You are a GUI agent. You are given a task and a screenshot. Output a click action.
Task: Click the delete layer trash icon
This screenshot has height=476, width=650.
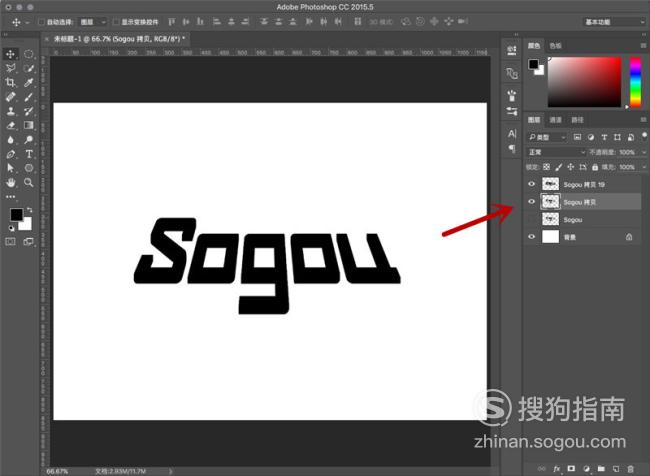(x=630, y=469)
